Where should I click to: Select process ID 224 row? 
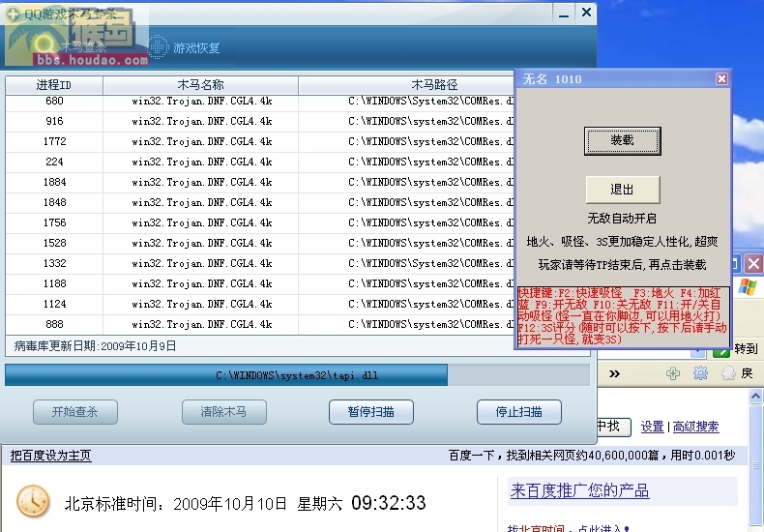tap(259, 162)
